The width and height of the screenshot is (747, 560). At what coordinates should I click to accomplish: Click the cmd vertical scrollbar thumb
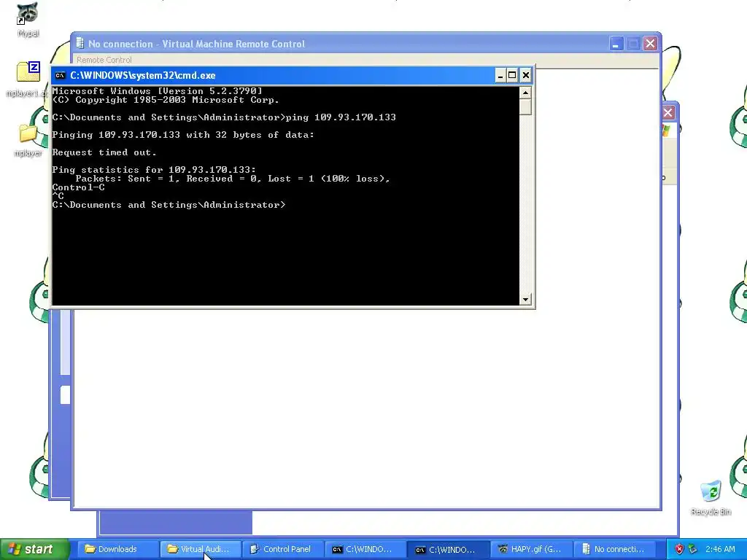point(525,106)
